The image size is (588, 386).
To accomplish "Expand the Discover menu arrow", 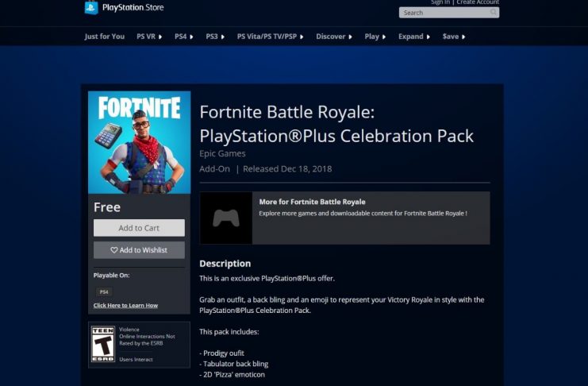I will (350, 37).
